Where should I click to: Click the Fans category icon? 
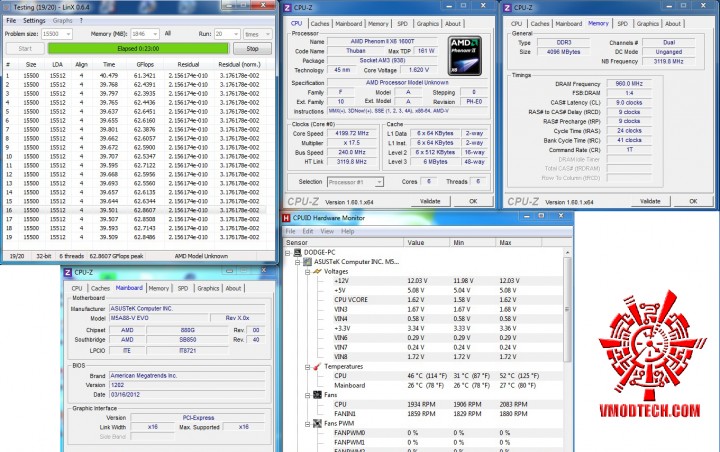317,395
